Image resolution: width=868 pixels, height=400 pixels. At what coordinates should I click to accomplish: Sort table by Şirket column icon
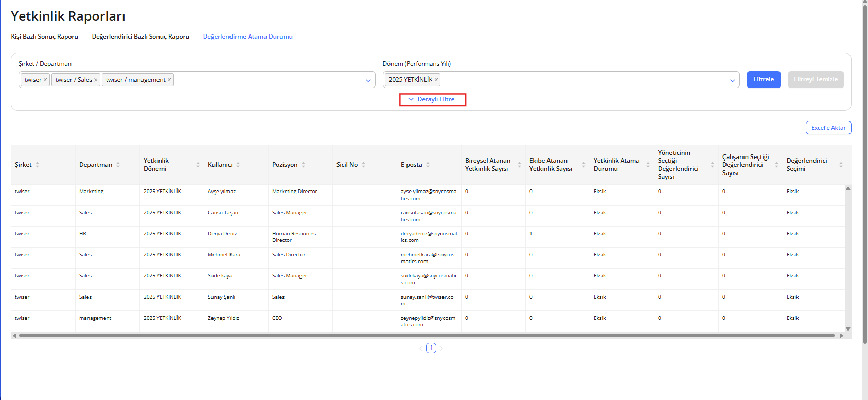click(x=38, y=165)
